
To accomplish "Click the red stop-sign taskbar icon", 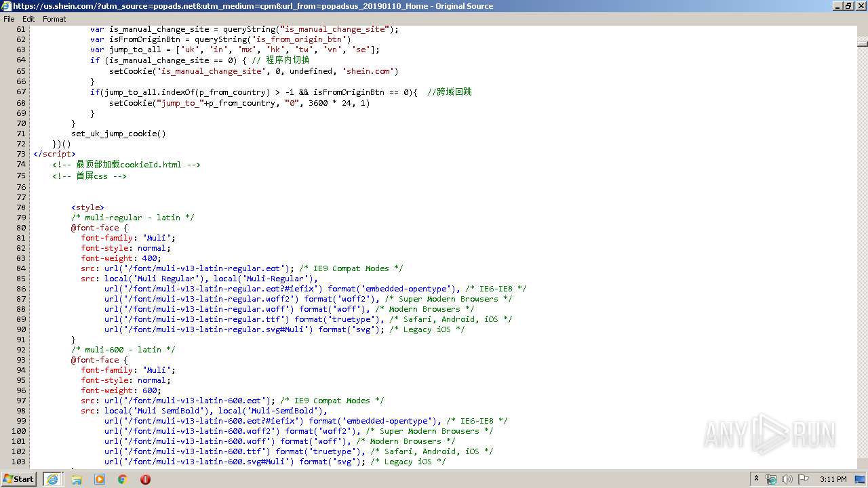I will (145, 479).
